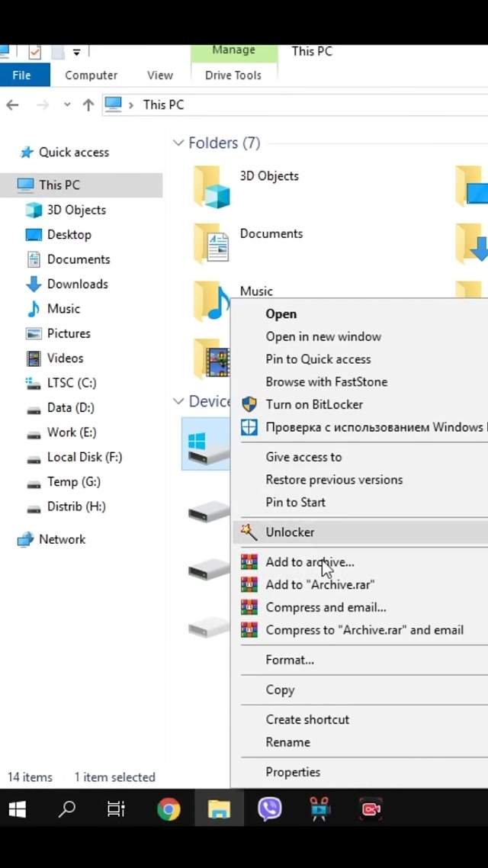Screen dimensions: 488x868
Task: Open the taskbar search magnifier
Action: tap(67, 809)
